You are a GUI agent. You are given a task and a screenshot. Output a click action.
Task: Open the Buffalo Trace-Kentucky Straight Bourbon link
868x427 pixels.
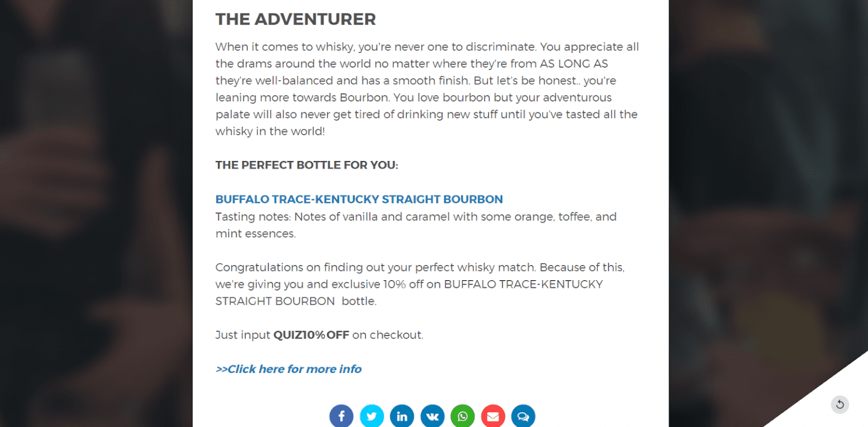pyautogui.click(x=359, y=199)
